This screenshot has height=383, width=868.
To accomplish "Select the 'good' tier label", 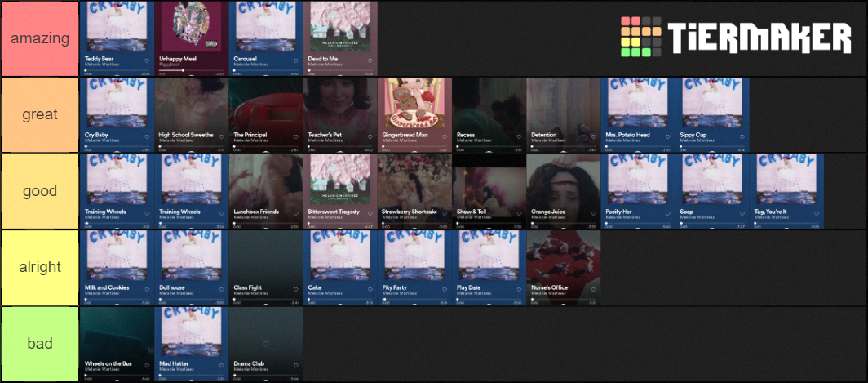I will (x=40, y=191).
